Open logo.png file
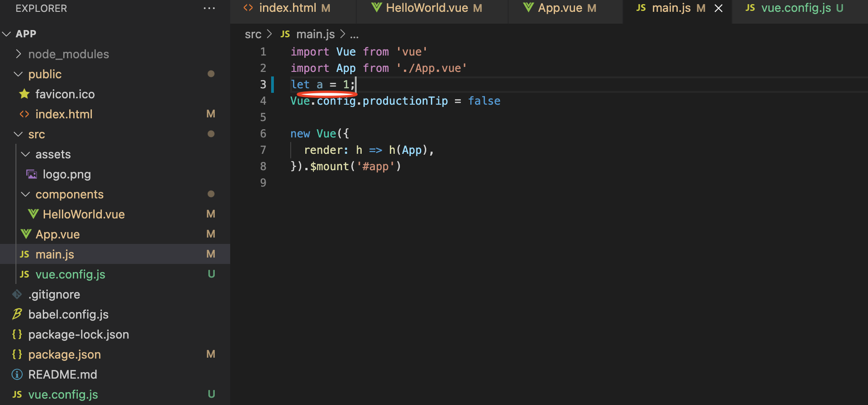 point(67,175)
